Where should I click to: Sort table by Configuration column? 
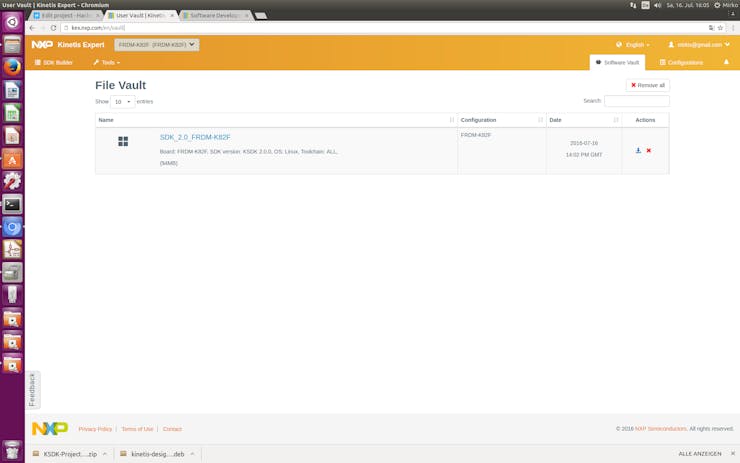(x=502, y=120)
